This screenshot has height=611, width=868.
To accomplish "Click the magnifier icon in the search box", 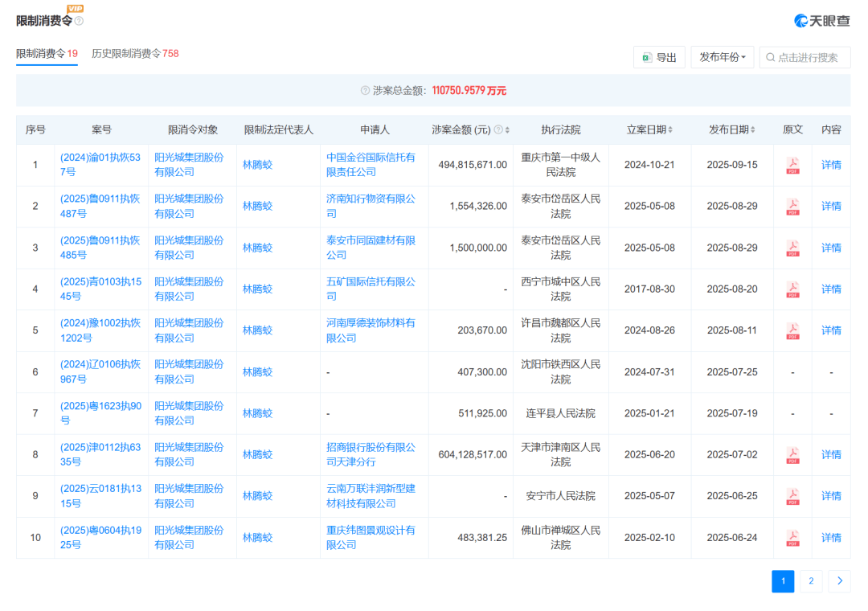I will [x=770, y=57].
